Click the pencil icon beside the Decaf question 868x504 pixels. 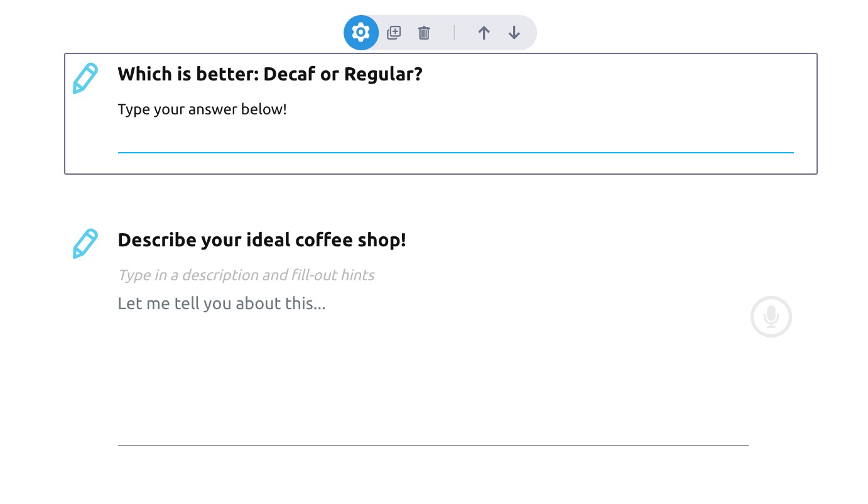tap(85, 78)
